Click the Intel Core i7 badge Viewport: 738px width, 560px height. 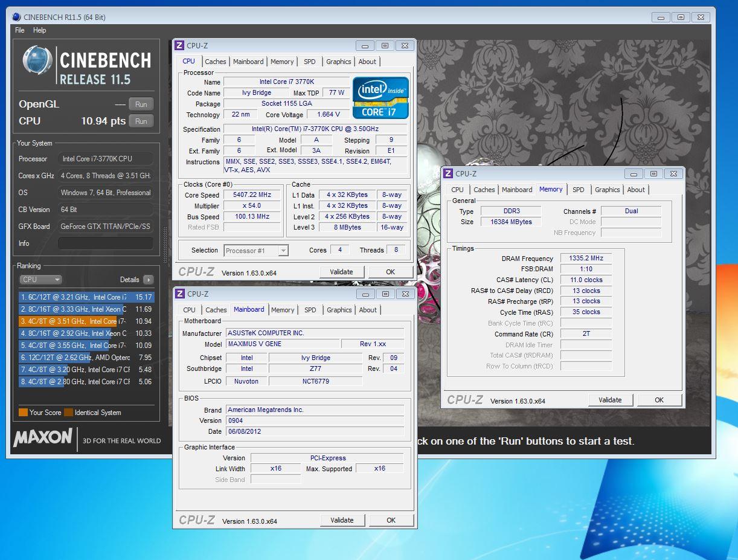point(380,97)
